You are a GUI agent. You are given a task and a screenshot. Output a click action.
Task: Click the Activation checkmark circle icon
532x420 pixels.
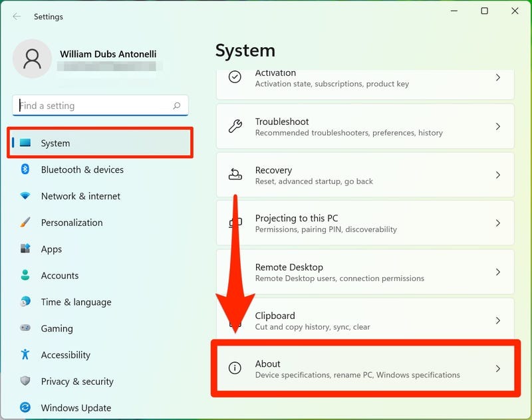click(x=235, y=77)
